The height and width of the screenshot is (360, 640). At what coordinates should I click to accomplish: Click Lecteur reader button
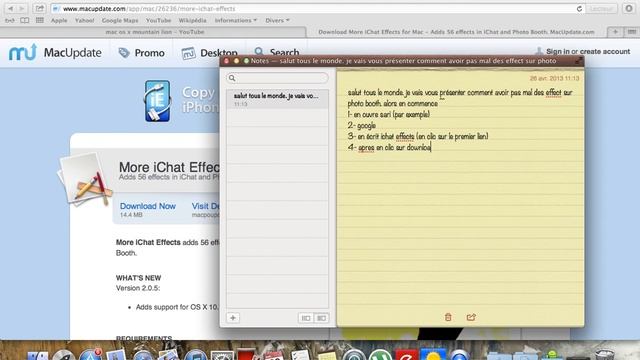click(x=602, y=9)
